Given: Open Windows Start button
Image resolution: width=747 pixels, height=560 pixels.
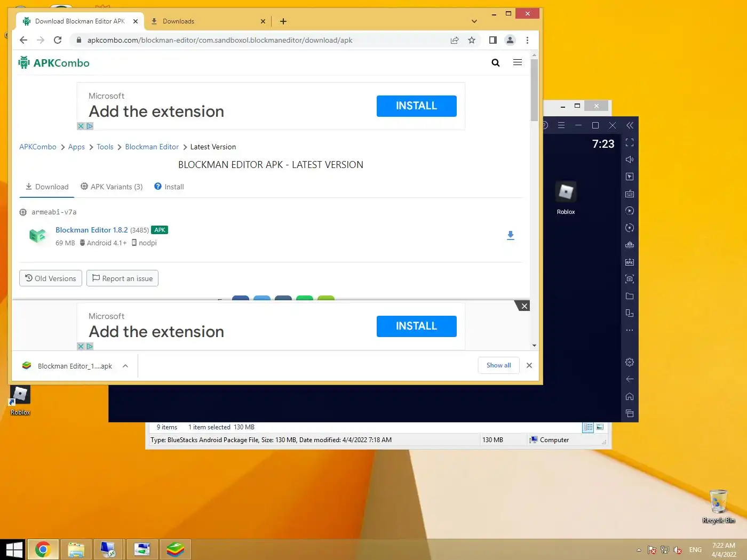Looking at the screenshot, I should click(13, 549).
